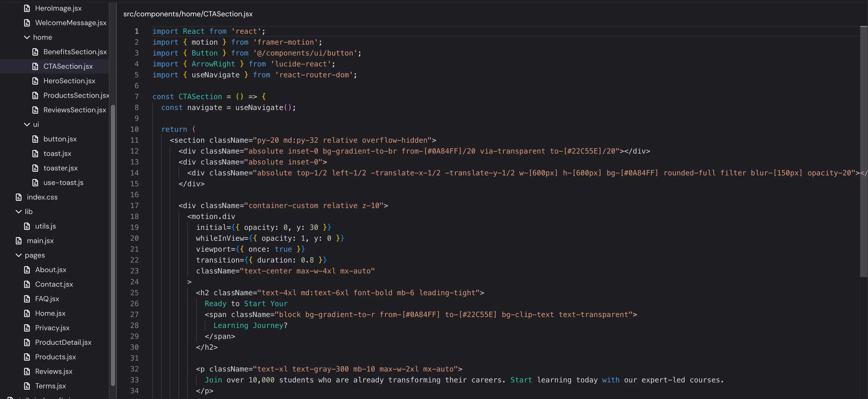Click the file icon next to HeroImage.jsx
This screenshot has height=399, width=868.
pyautogui.click(x=27, y=9)
